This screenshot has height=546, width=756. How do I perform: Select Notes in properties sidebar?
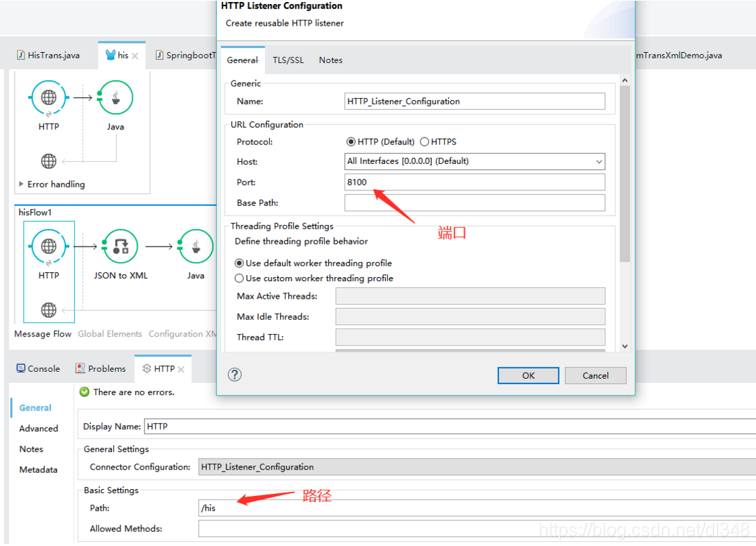(x=31, y=449)
